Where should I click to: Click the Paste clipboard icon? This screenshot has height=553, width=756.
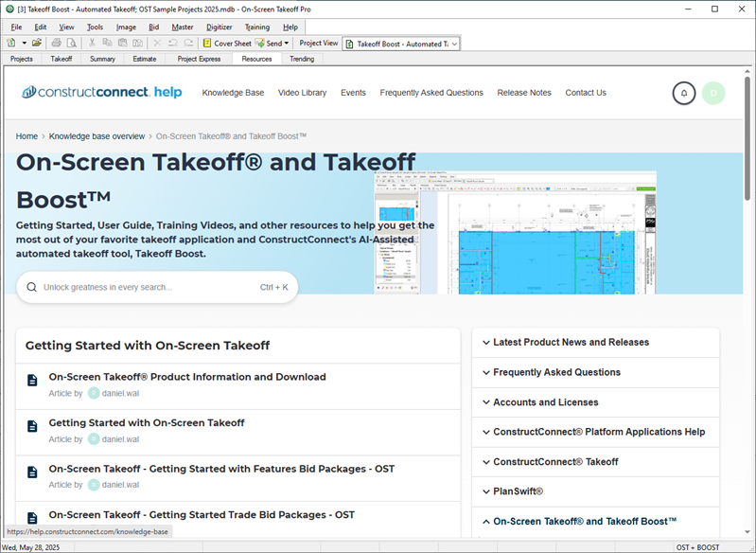coord(122,43)
